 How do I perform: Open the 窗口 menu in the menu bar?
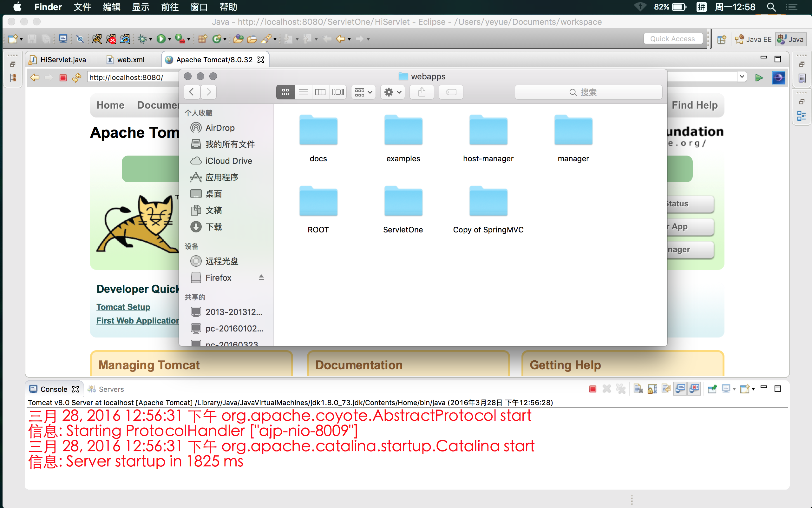click(x=199, y=7)
